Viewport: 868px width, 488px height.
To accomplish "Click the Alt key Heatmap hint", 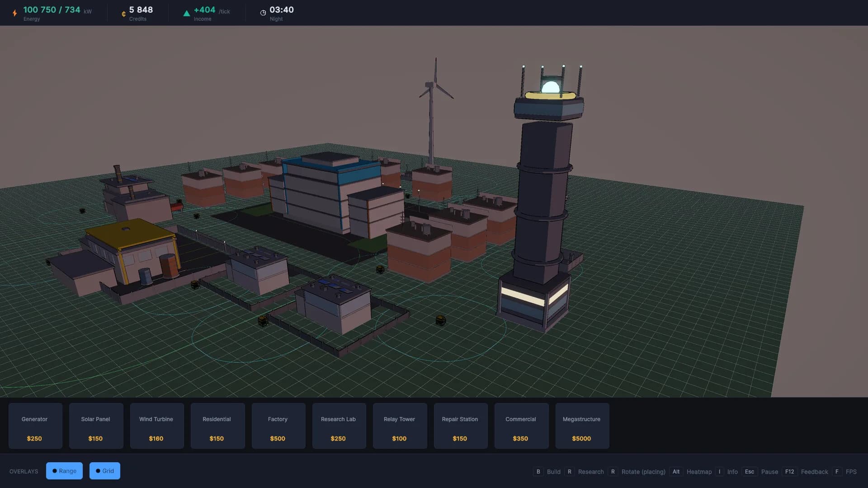I will [x=676, y=472].
